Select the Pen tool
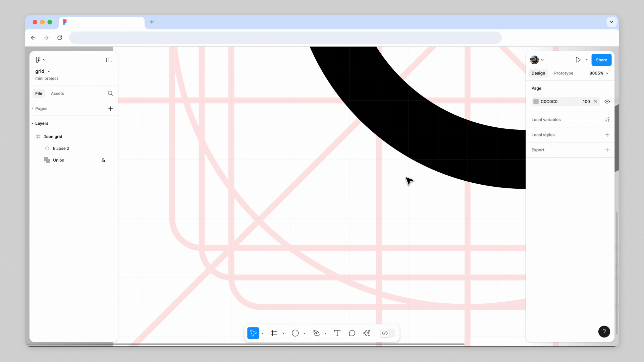This screenshot has width=644, height=362. coord(316,333)
